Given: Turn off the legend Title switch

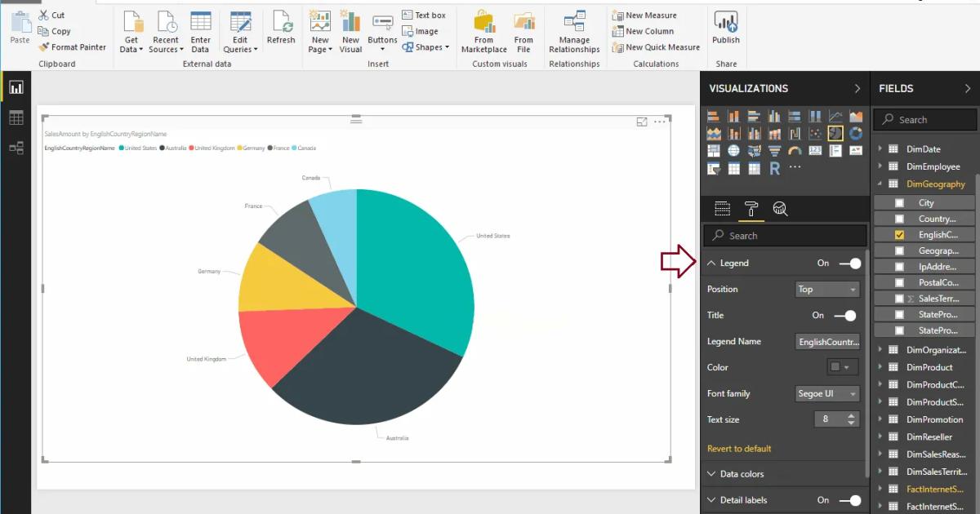Looking at the screenshot, I should [x=847, y=315].
